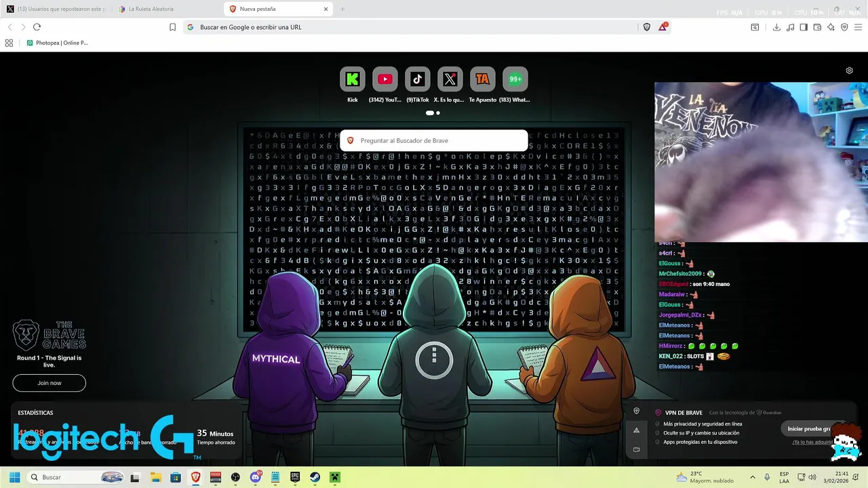The image size is (868, 488).
Task: Close the Nueva pestaña tab
Action: click(325, 9)
